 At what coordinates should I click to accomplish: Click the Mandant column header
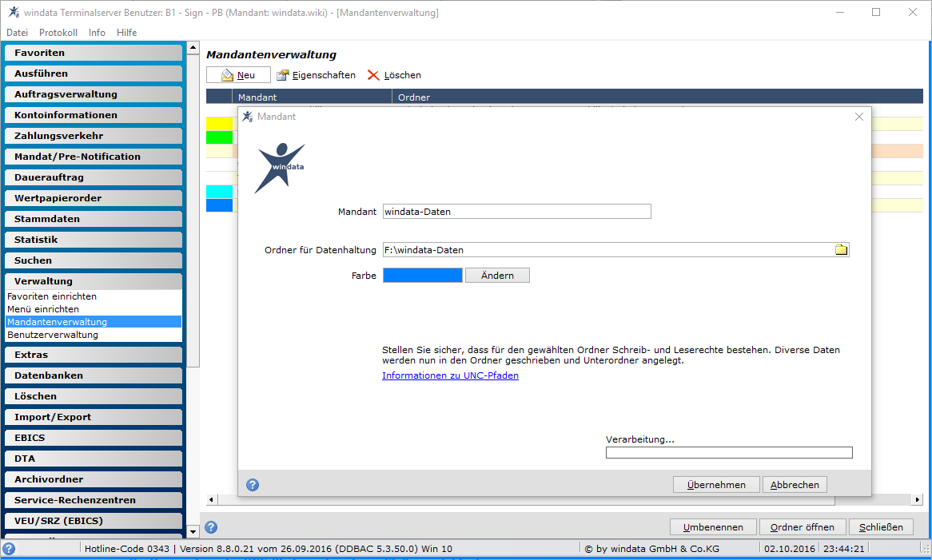(x=312, y=97)
